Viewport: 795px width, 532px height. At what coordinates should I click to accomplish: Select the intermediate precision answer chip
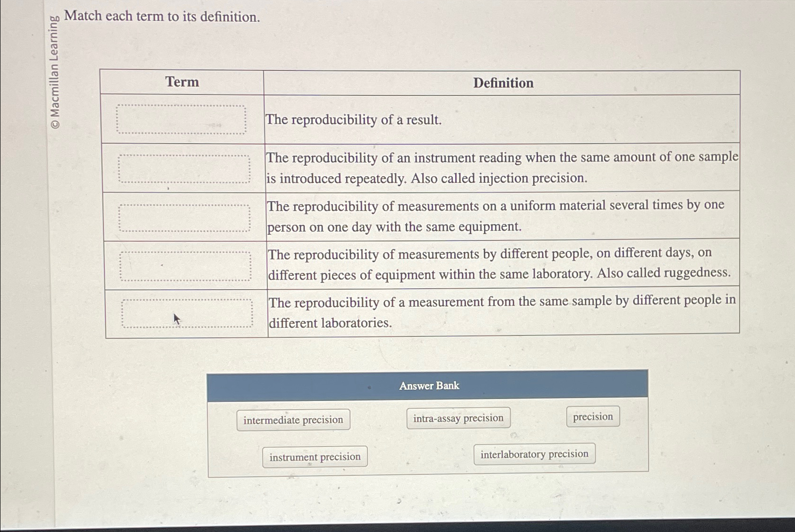pyautogui.click(x=293, y=420)
